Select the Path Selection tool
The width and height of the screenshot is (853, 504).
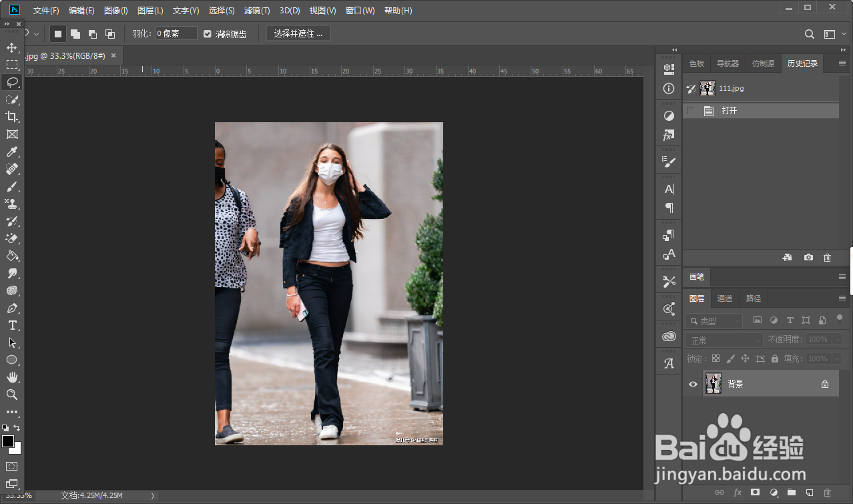[12, 342]
